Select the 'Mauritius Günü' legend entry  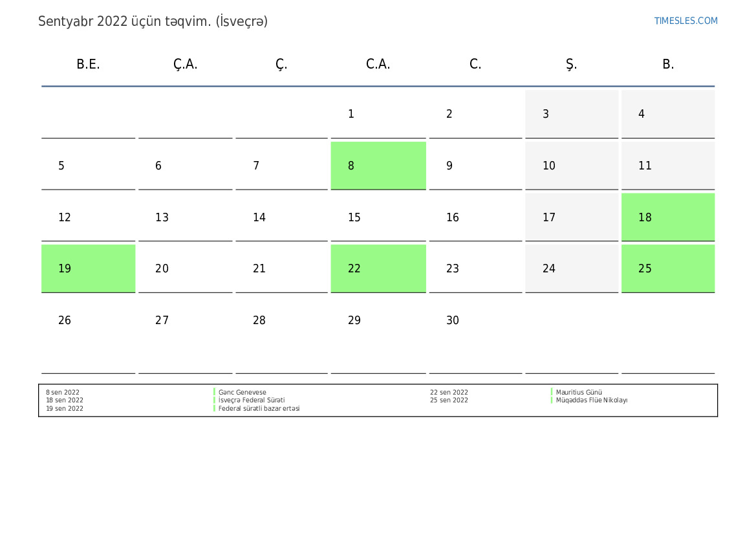(579, 392)
